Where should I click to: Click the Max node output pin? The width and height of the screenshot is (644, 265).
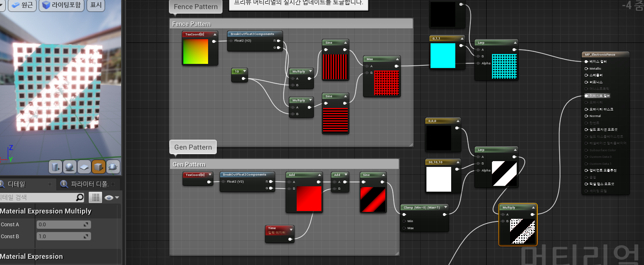pyautogui.click(x=396, y=66)
